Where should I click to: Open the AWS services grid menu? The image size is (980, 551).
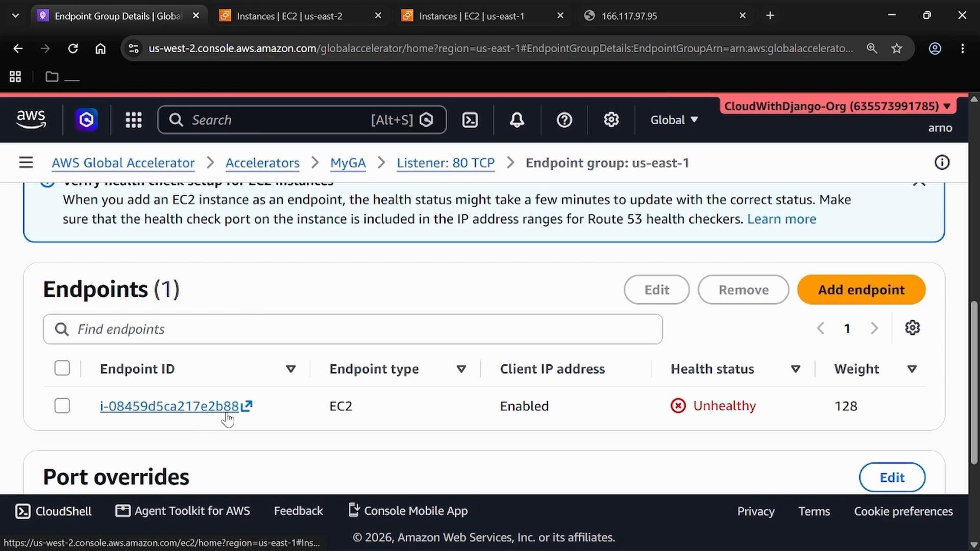134,120
